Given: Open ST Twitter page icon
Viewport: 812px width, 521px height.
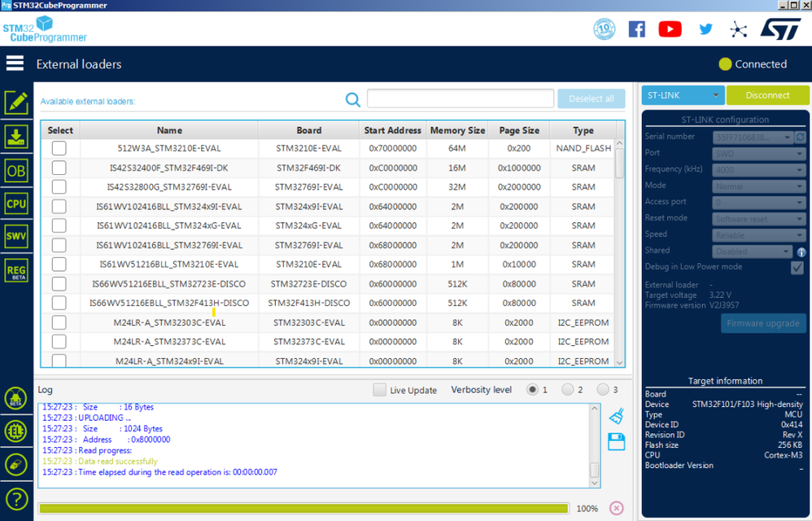Looking at the screenshot, I should tap(705, 29).
